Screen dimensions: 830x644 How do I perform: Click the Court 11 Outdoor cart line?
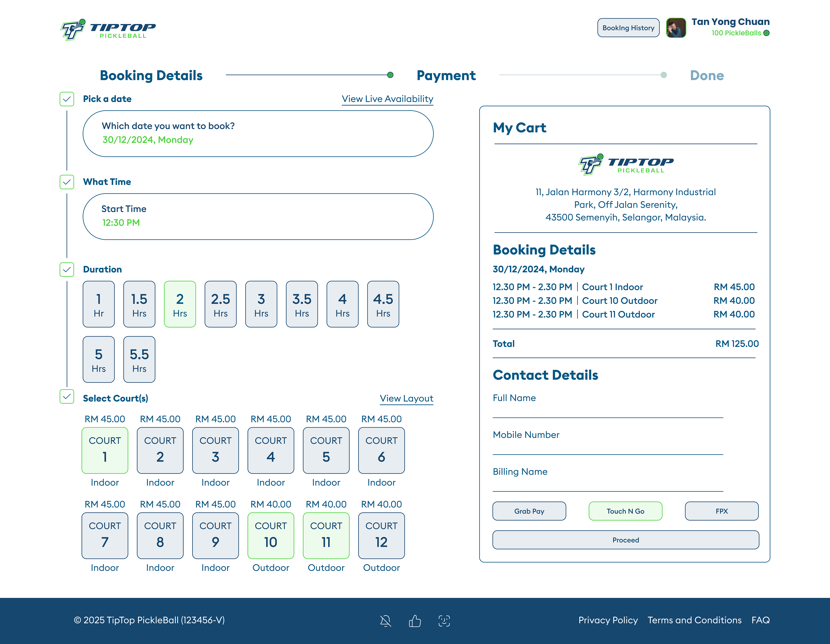(624, 314)
